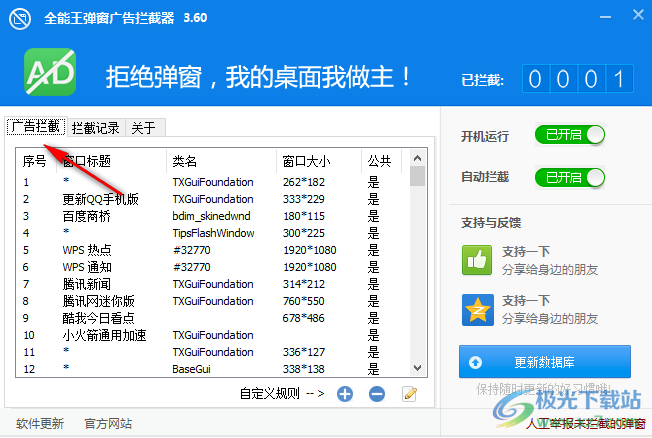
Task: Open the 拦截记录 tab
Action: pos(96,127)
